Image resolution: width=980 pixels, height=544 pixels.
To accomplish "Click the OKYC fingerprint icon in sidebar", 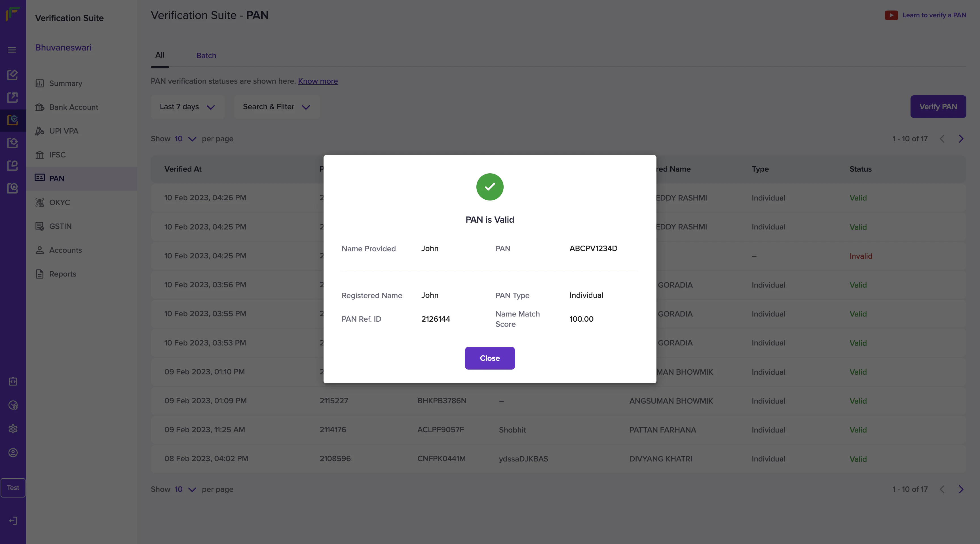I will point(40,203).
